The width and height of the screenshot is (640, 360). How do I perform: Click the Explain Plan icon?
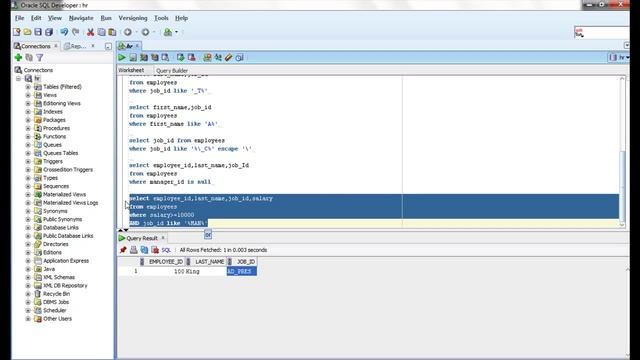click(144, 58)
